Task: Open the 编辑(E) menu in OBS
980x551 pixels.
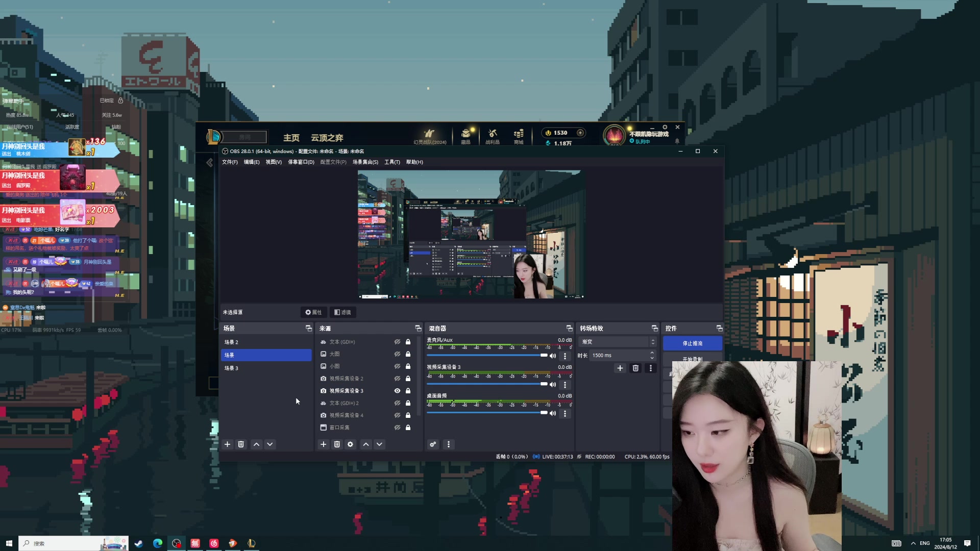Action: pos(252,162)
